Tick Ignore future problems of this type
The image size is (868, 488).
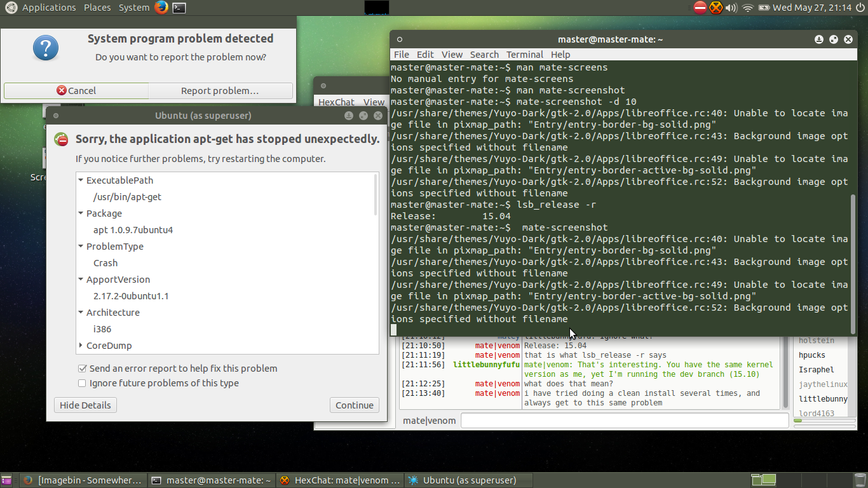tap(82, 383)
